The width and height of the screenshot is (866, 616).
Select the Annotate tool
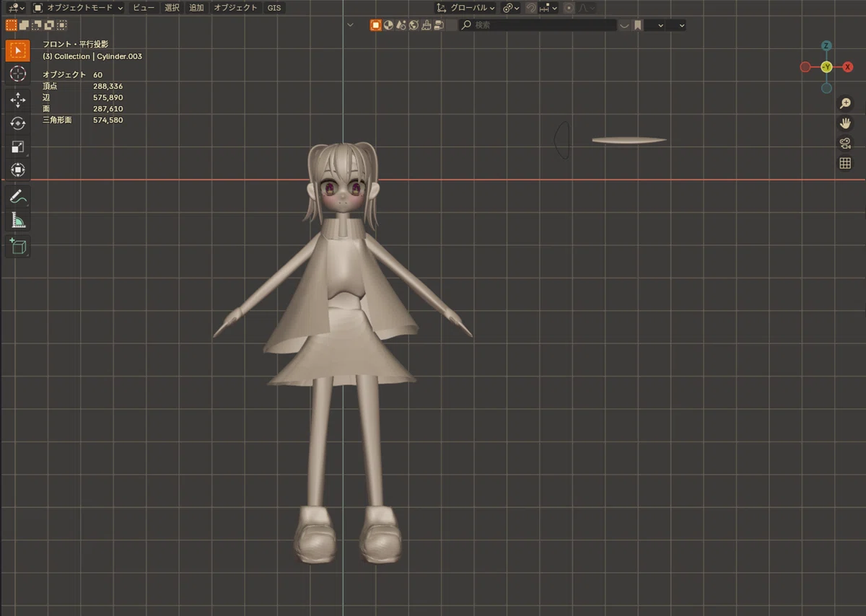(x=18, y=196)
